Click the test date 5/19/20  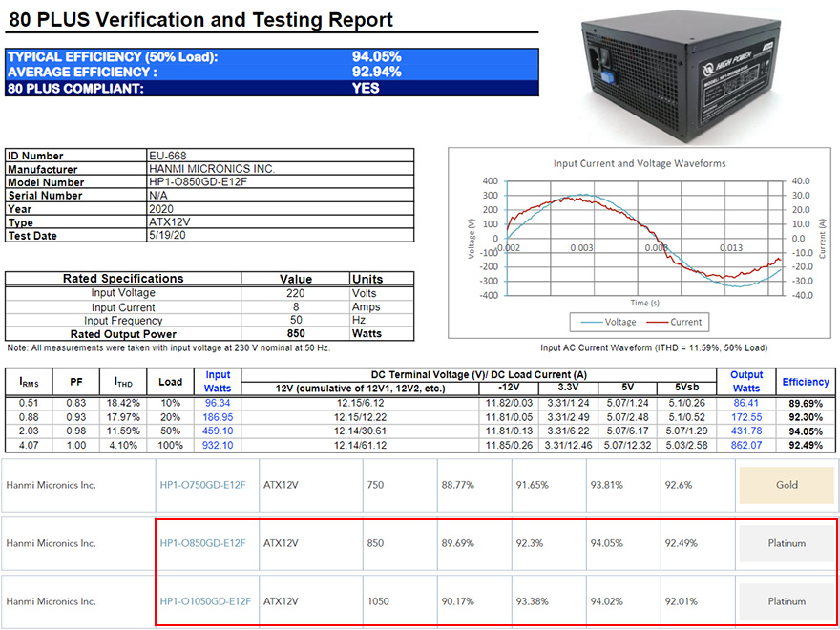click(281, 235)
